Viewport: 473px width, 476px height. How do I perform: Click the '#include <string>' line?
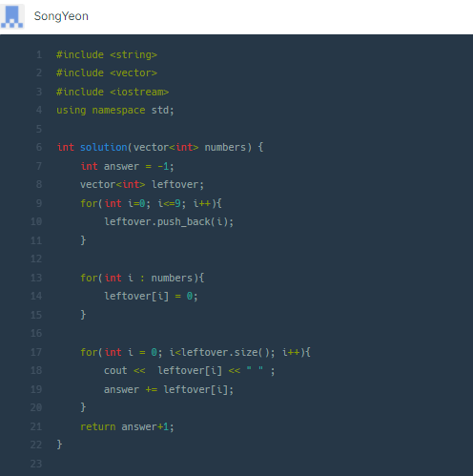[x=107, y=54]
